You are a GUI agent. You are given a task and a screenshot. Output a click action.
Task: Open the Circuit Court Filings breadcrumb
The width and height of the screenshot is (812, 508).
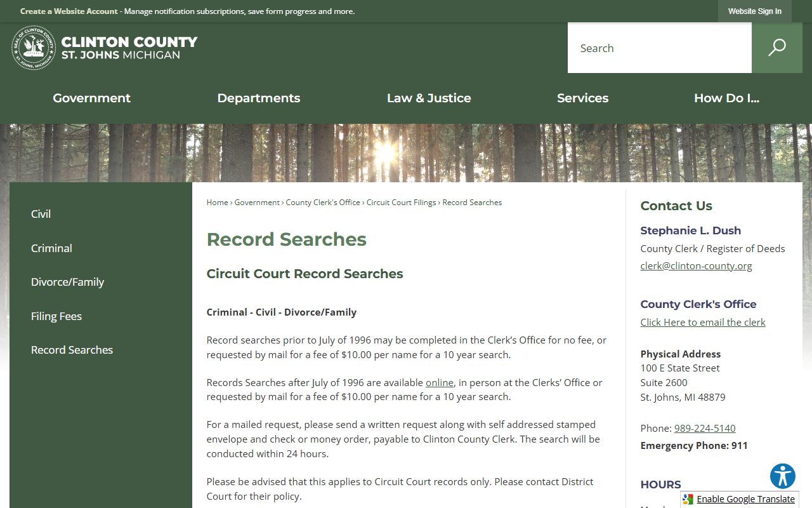402,203
